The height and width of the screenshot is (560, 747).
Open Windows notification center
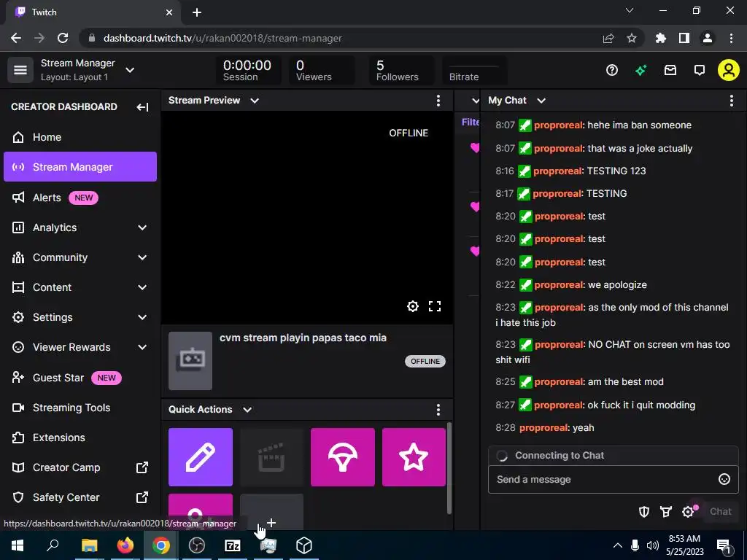(724, 545)
